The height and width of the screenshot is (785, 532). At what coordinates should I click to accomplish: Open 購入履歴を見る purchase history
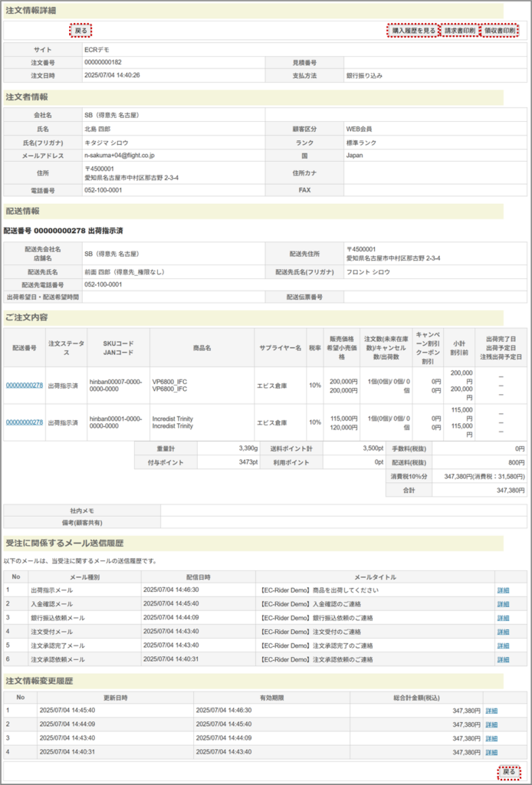point(413,31)
